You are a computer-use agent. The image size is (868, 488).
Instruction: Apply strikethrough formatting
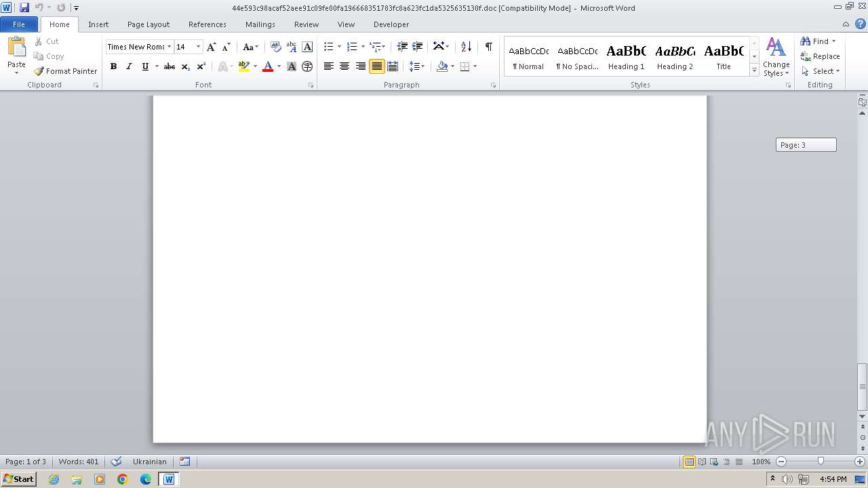point(170,66)
